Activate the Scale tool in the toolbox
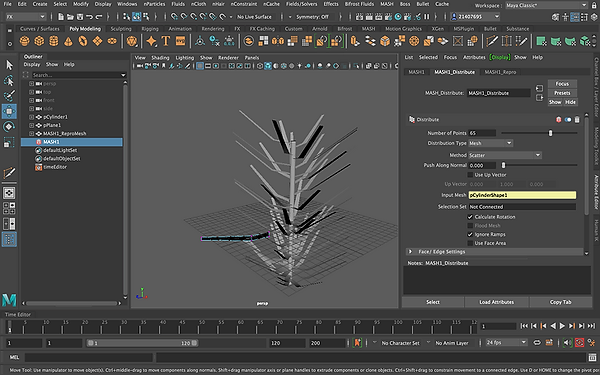 [x=9, y=142]
